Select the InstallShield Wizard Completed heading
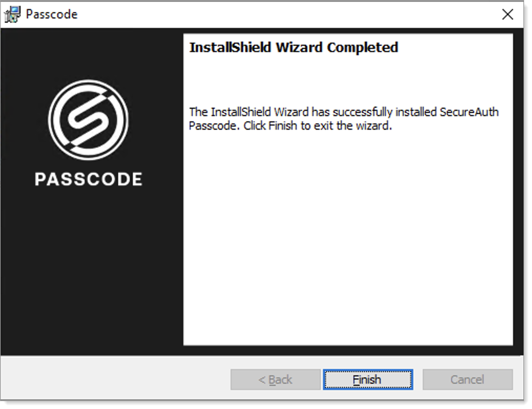Screen dimensions: 532x409 294,47
